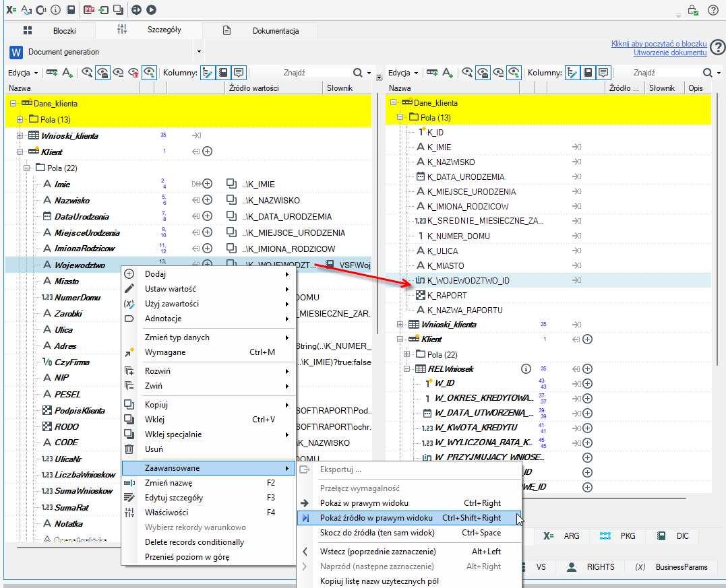
Task: Click the info icon on RELWniosek row
Action: pos(526,368)
